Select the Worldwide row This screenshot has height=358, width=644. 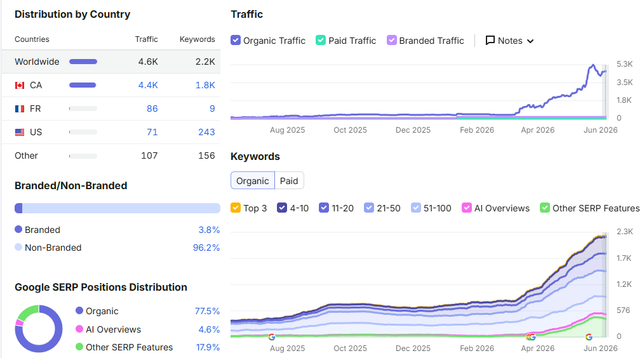pos(111,62)
